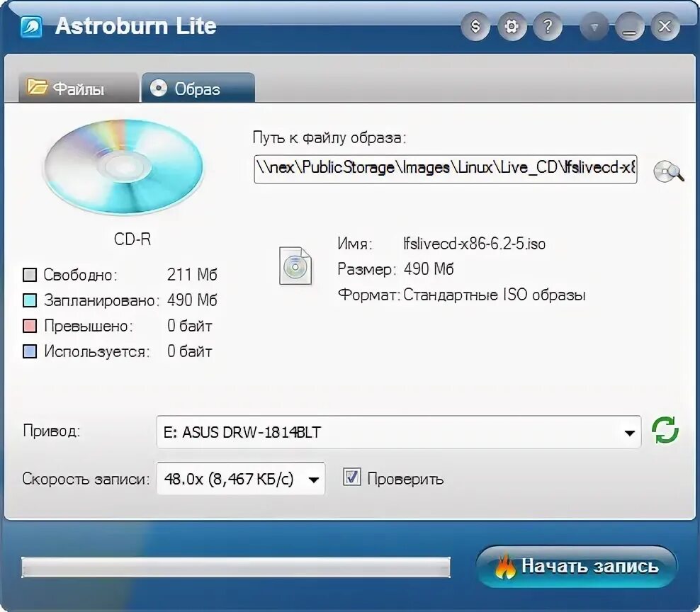Click the Начать запись button
The width and height of the screenshot is (700, 612).
[576, 566]
